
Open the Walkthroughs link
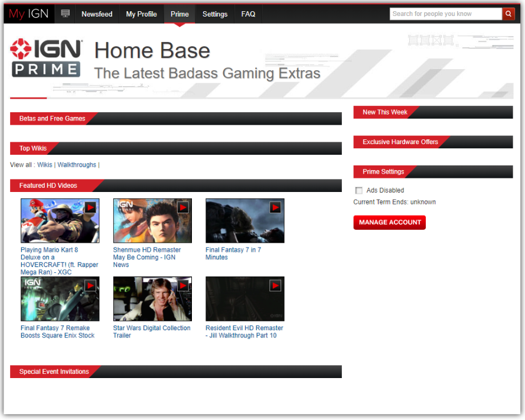tap(77, 165)
